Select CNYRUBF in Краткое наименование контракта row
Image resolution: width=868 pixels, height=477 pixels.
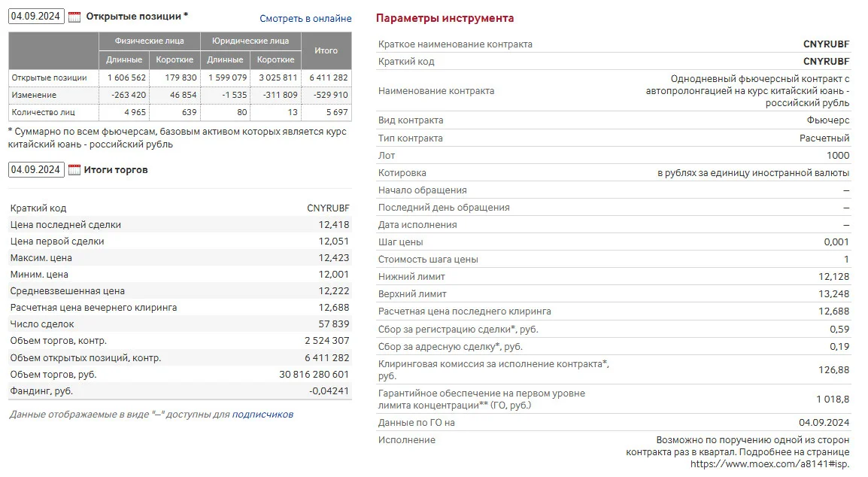click(x=826, y=44)
